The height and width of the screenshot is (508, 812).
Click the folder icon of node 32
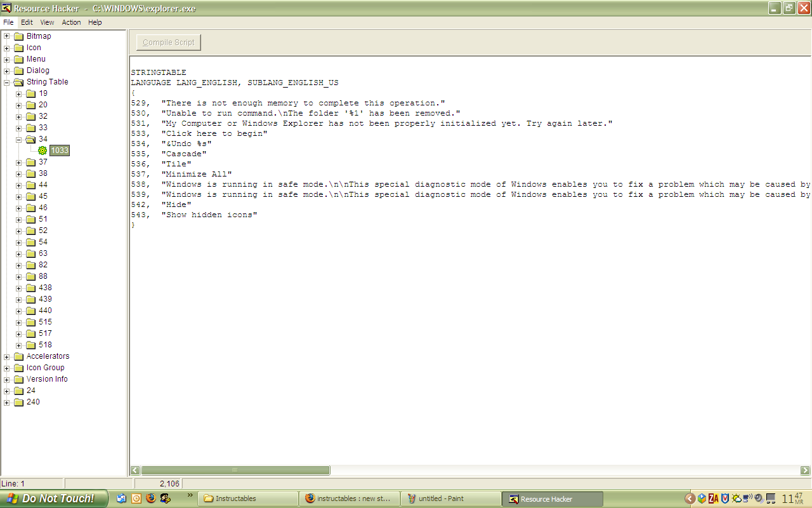coord(30,116)
